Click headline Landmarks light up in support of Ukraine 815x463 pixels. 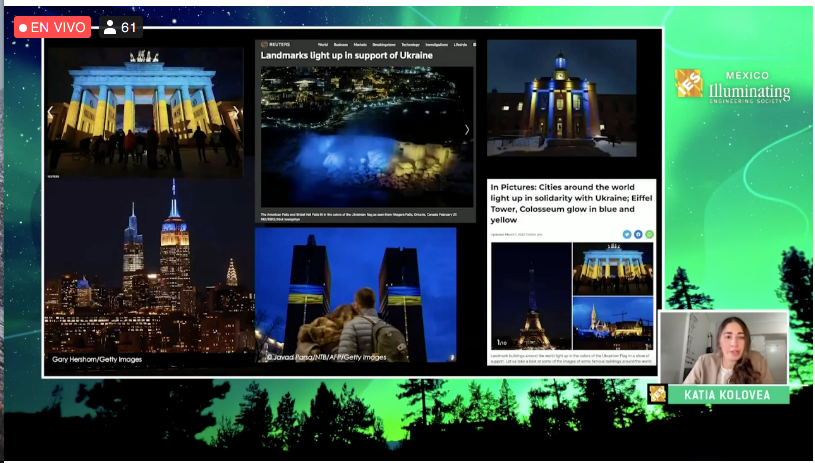pyautogui.click(x=346, y=56)
